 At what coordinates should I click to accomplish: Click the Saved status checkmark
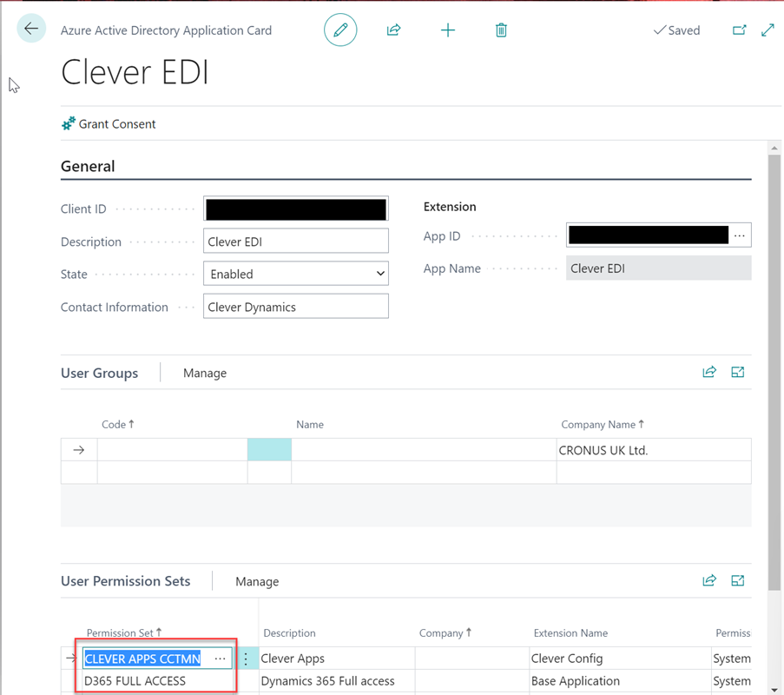[x=676, y=30]
